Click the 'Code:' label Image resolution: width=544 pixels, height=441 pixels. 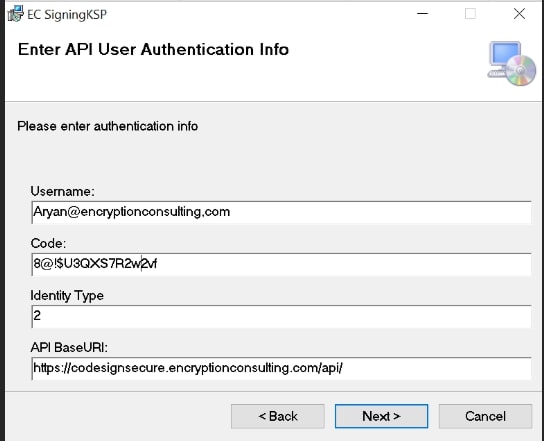point(48,243)
